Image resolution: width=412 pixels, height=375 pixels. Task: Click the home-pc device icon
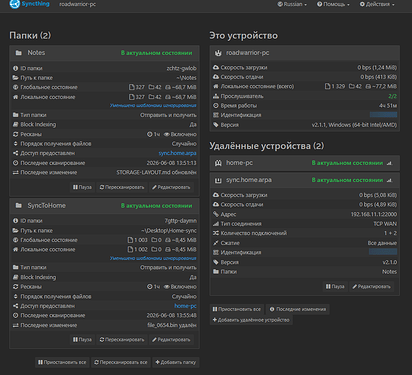(218, 163)
